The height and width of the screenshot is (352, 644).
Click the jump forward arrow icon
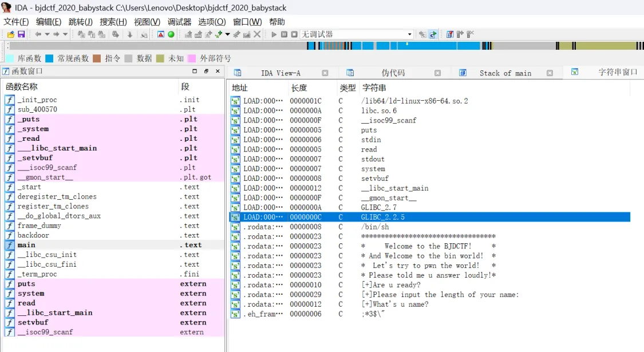[x=56, y=34]
